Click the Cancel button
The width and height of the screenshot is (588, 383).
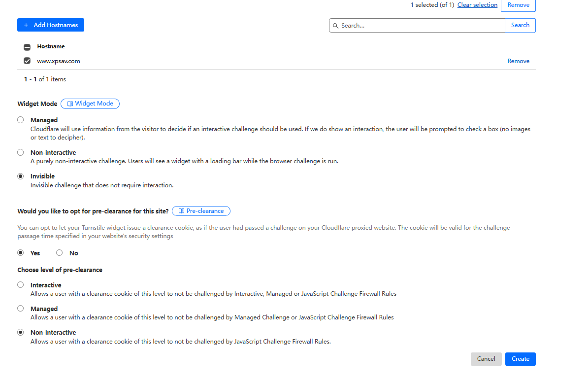coord(486,359)
